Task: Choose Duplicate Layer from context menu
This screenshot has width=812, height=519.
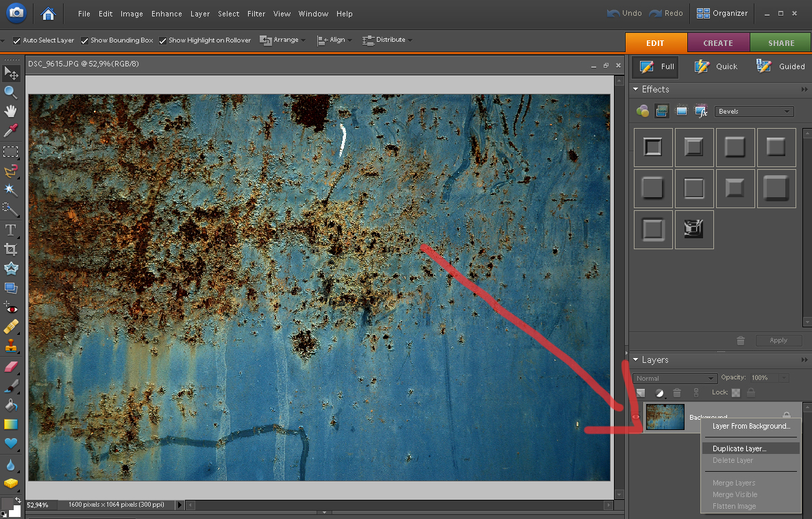Action: coord(739,448)
